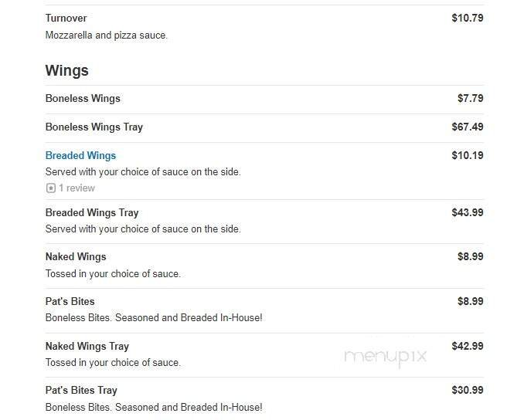Click the $10.79 Turnover price
The height and width of the screenshot is (420, 524).
[x=468, y=18]
